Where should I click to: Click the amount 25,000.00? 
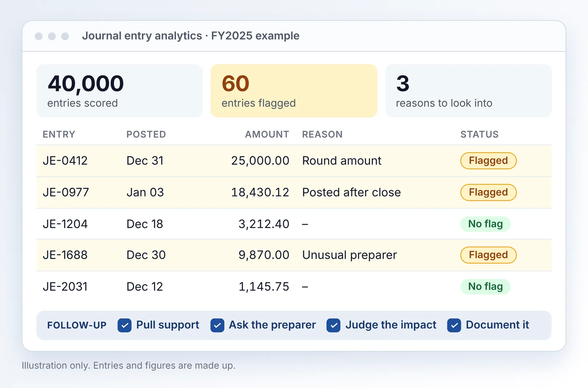click(x=260, y=161)
